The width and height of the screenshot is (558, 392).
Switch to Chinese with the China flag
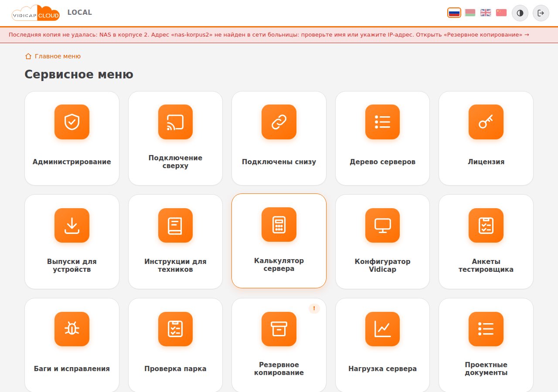point(501,13)
